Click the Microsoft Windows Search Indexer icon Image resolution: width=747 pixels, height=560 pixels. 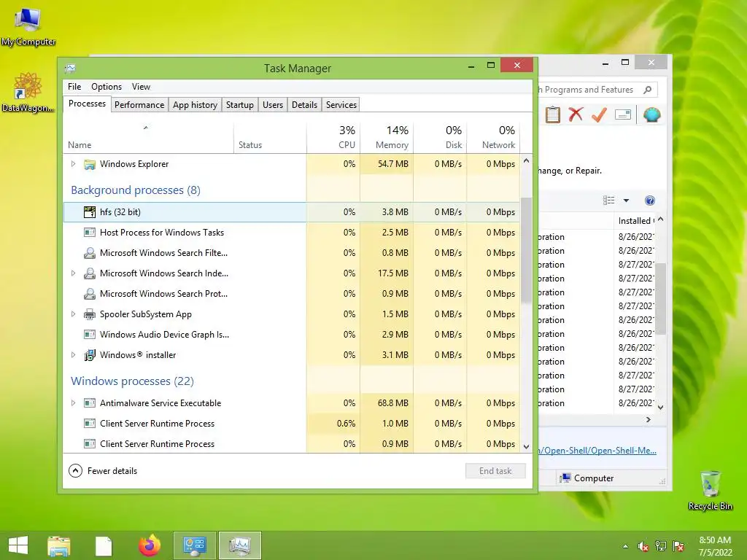coord(90,273)
